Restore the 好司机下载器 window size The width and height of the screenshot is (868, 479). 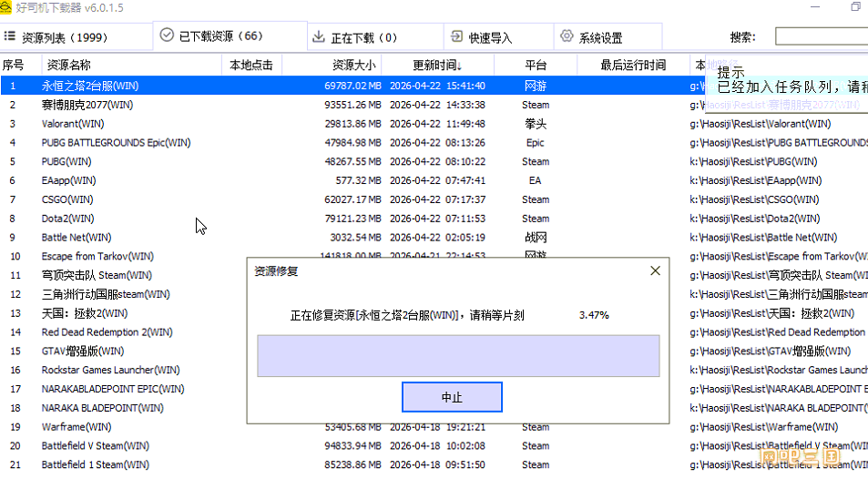coord(856,6)
